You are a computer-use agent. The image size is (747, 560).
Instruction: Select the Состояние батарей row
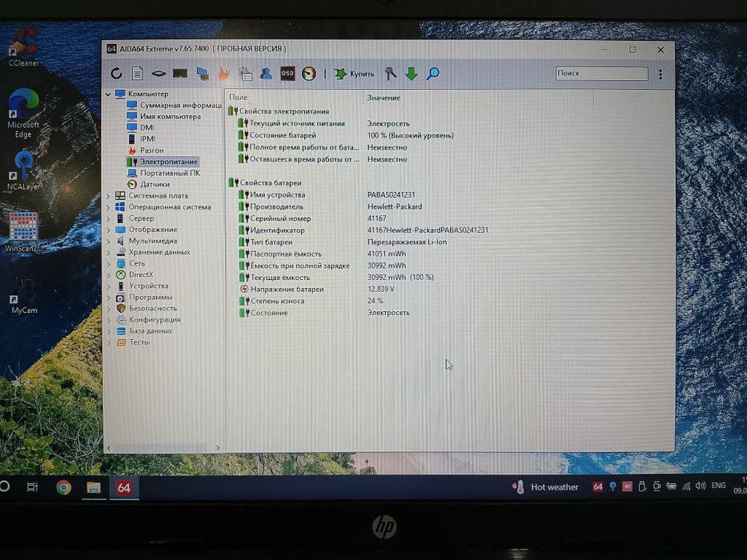[x=346, y=136]
